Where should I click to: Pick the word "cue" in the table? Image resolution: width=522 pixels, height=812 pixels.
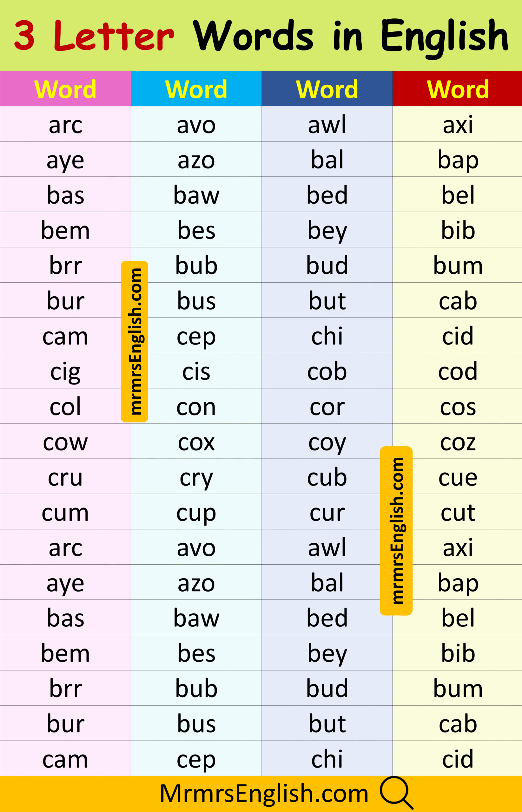click(458, 477)
